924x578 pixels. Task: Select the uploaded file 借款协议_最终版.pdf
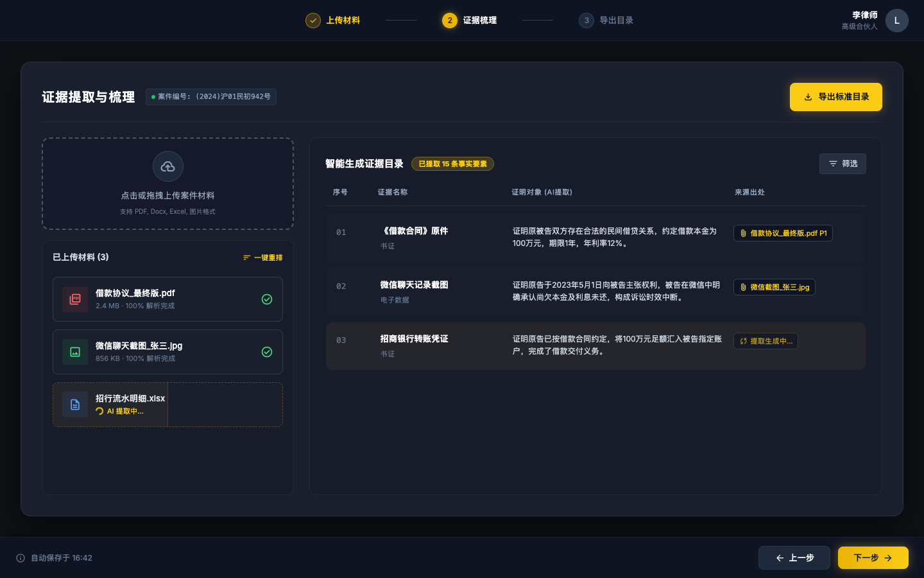[168, 299]
